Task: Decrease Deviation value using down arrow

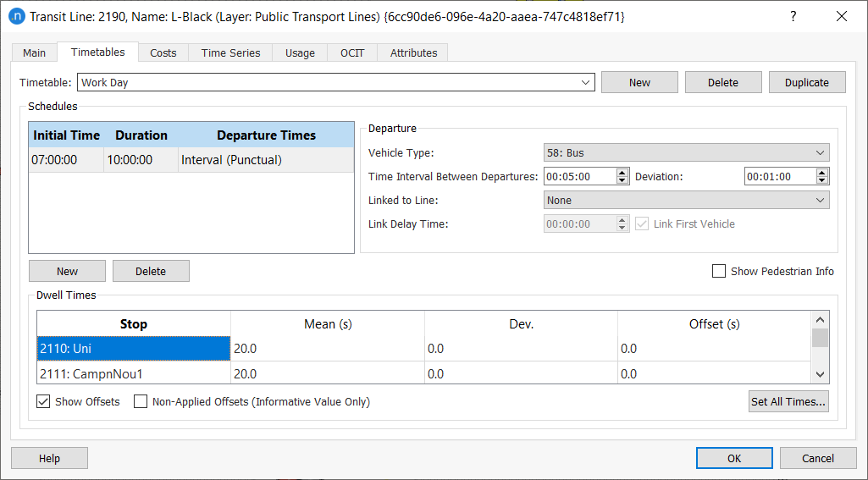Action: pos(822,181)
